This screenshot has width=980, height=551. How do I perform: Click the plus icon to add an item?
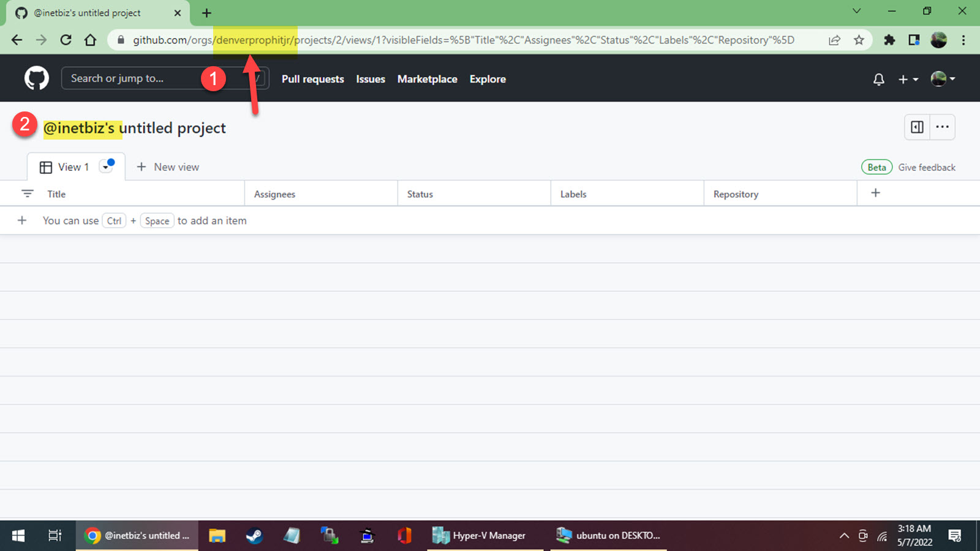pos(22,220)
